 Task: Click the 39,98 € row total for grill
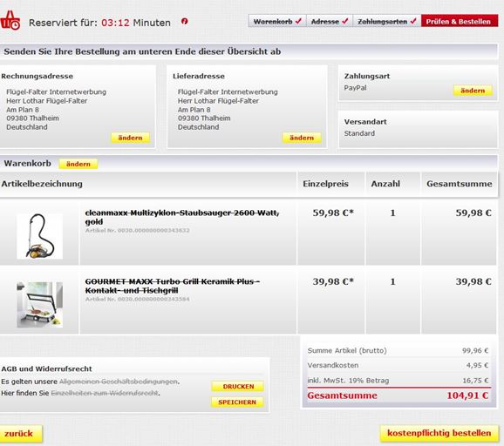click(473, 281)
